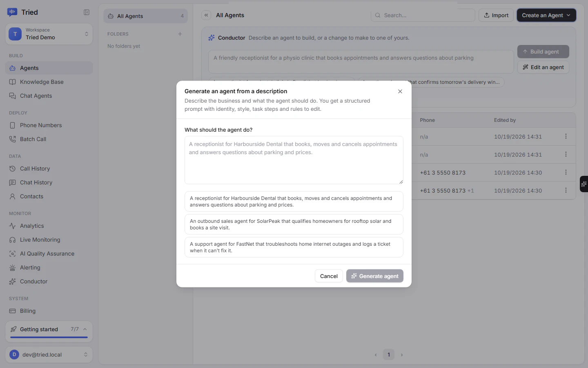Click the Edit an agent button
This screenshot has width=588, height=368.
[x=543, y=67]
